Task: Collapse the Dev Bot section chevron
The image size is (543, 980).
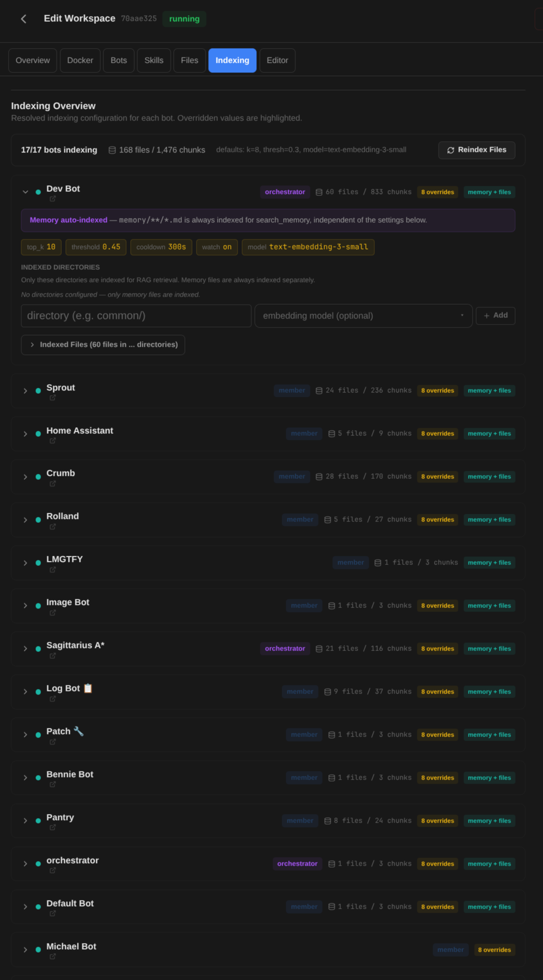Action: 25,192
